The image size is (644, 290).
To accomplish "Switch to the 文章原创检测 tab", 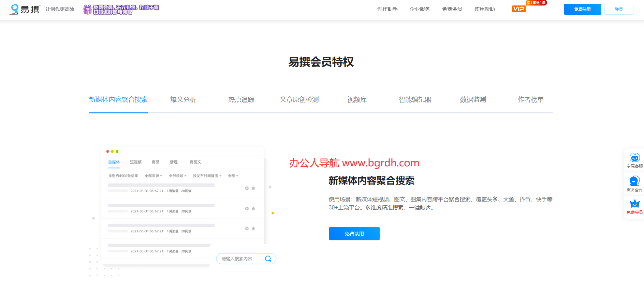I will (299, 99).
